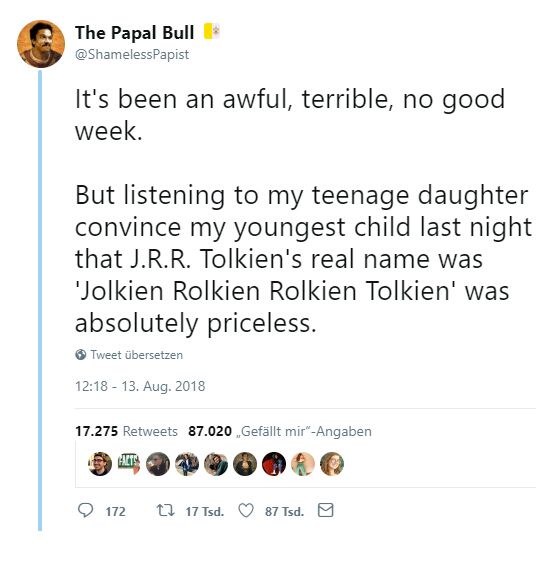
Task: Open the FACTS liker avatar
Action: pyautogui.click(x=129, y=464)
